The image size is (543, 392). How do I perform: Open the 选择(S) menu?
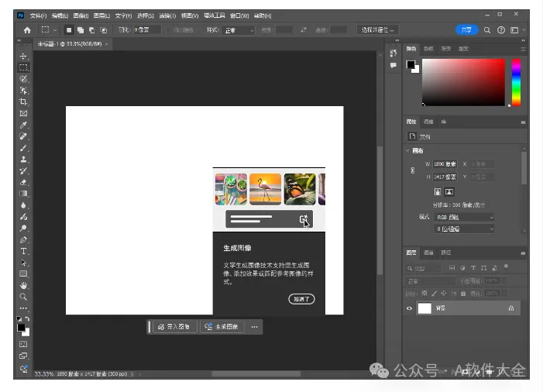[145, 16]
